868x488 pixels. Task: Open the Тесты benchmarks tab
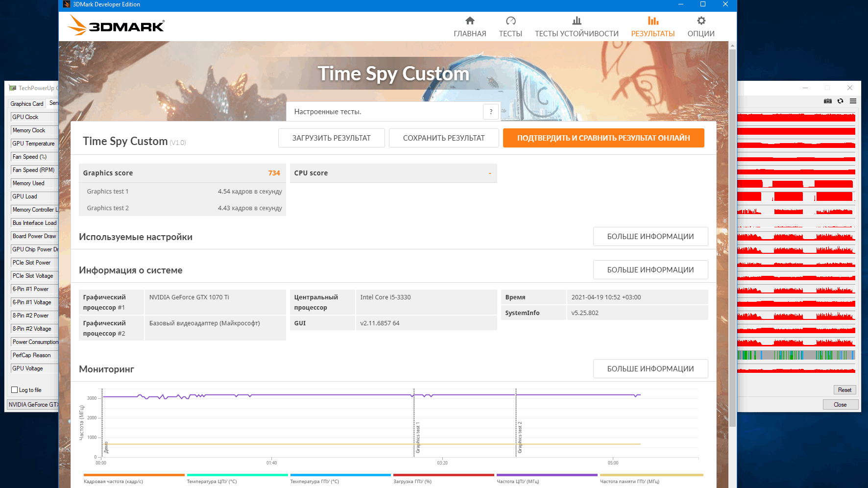coord(510,27)
